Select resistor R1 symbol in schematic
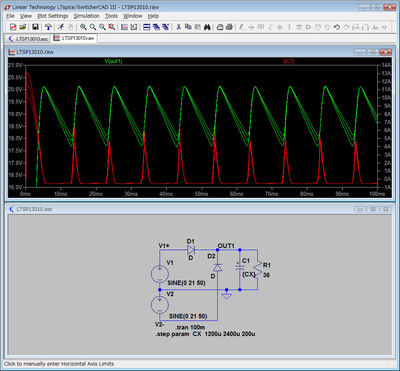 coord(257,269)
